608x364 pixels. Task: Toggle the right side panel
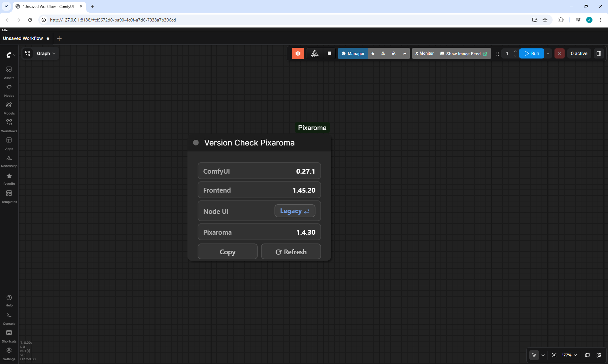(x=599, y=53)
